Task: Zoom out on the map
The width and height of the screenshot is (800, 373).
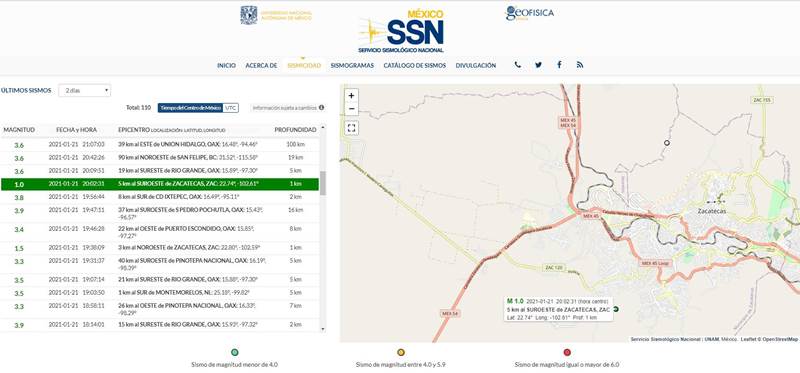Action: click(x=351, y=109)
